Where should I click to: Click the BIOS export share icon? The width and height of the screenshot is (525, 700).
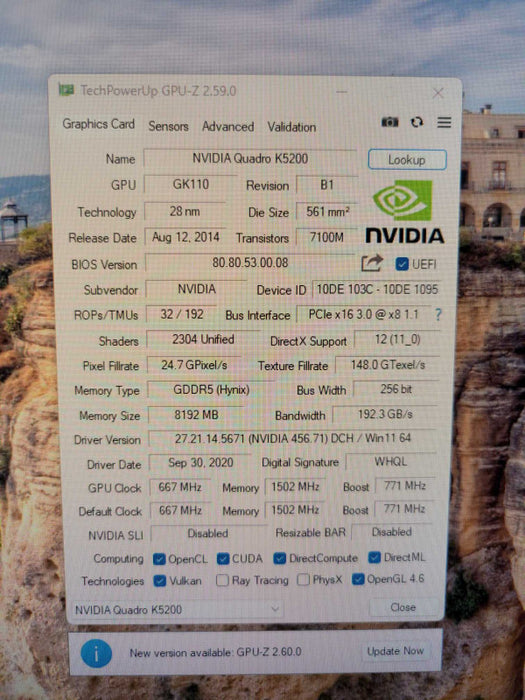[372, 263]
